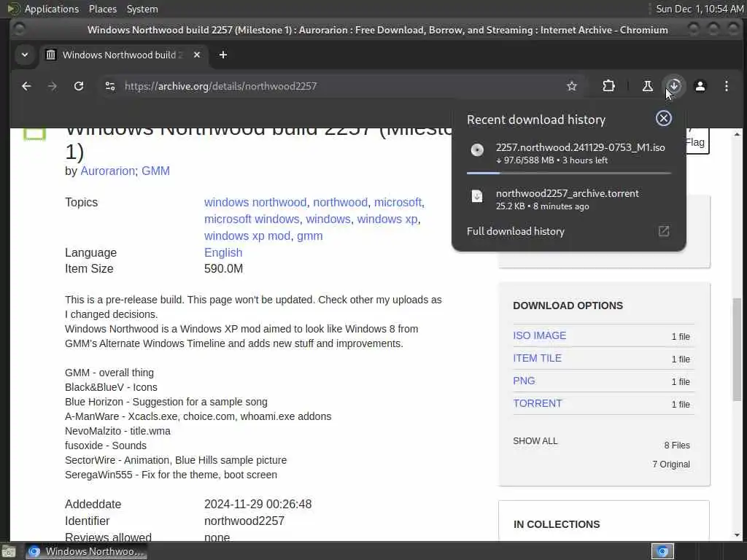Screen dimensions: 747x560
Task: Click the date and time clock
Action: click(700, 9)
